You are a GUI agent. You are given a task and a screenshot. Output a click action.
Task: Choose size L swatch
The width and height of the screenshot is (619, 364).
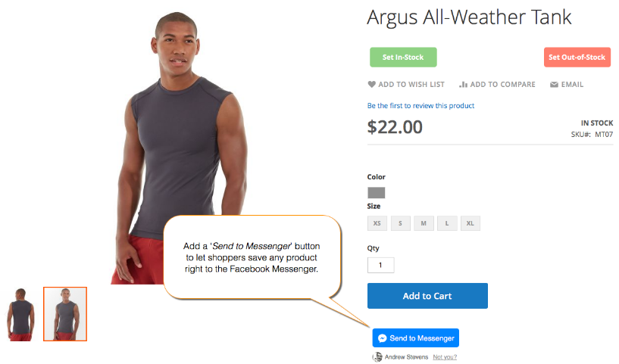coord(447,223)
